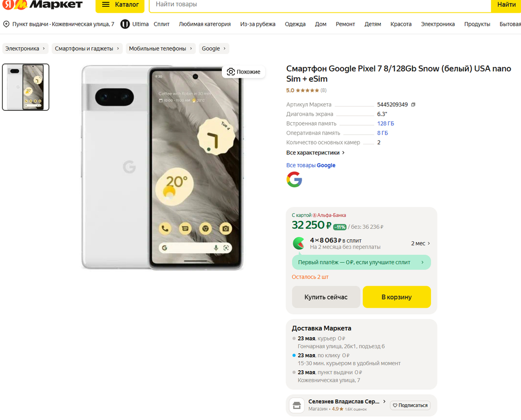Image resolution: width=521 pixels, height=420 pixels.
Task: Open the Все товары Google link
Action: (311, 165)
